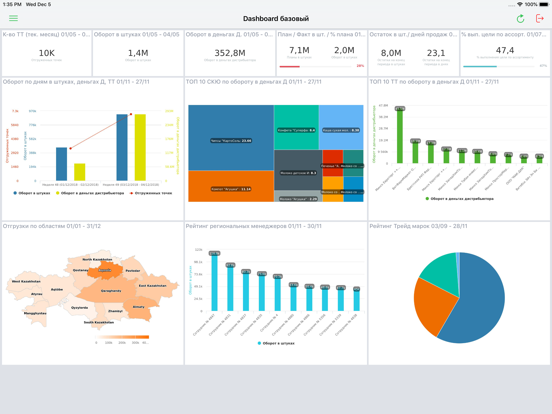Click the second week tall blue bar
The height and width of the screenshot is (414, 552).
[122, 148]
